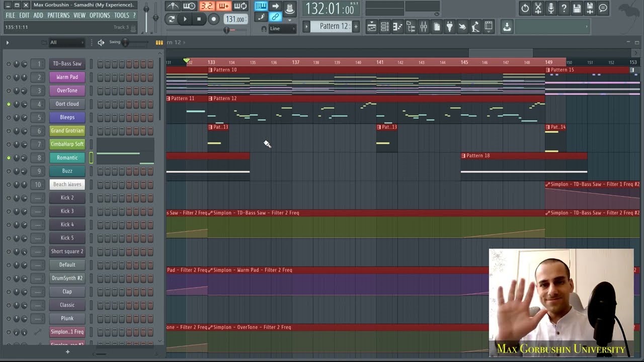Image resolution: width=644 pixels, height=362 pixels.
Task: Open the help question mark icon
Action: click(564, 8)
